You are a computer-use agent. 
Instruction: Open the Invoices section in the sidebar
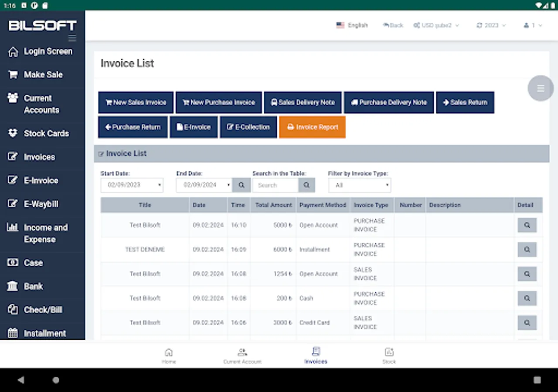coord(40,157)
